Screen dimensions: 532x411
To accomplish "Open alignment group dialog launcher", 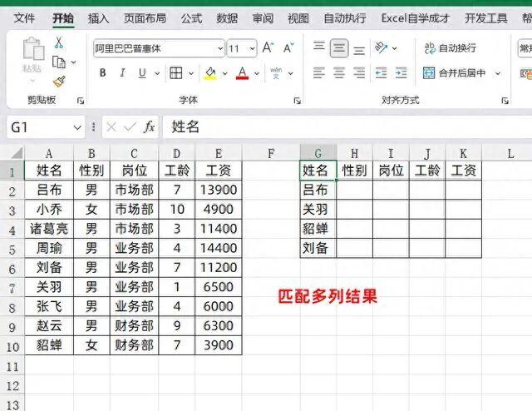I will click(505, 101).
